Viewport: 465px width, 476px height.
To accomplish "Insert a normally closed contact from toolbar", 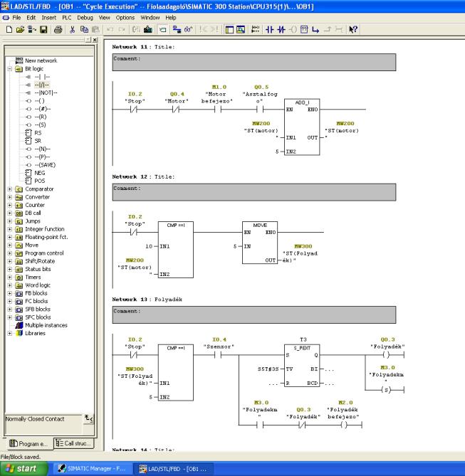I will pyautogui.click(x=281, y=29).
